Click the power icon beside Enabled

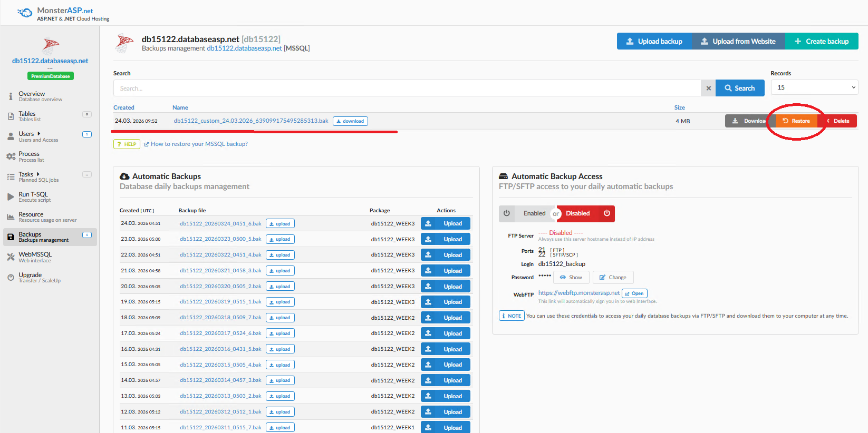(x=507, y=213)
